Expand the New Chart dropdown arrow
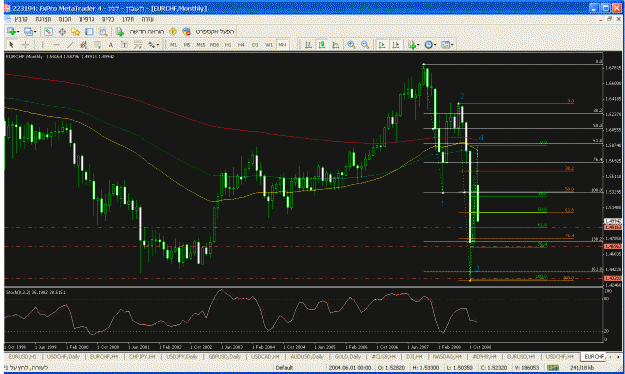The width and height of the screenshot is (625, 374). [x=18, y=32]
